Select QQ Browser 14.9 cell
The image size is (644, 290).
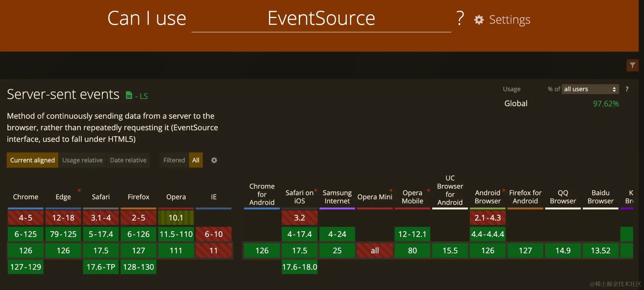pos(563,251)
